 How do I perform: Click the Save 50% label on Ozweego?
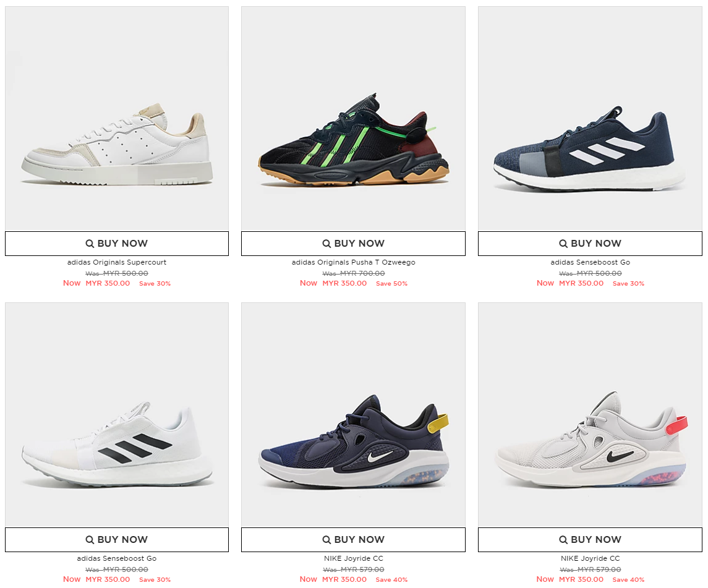391,284
